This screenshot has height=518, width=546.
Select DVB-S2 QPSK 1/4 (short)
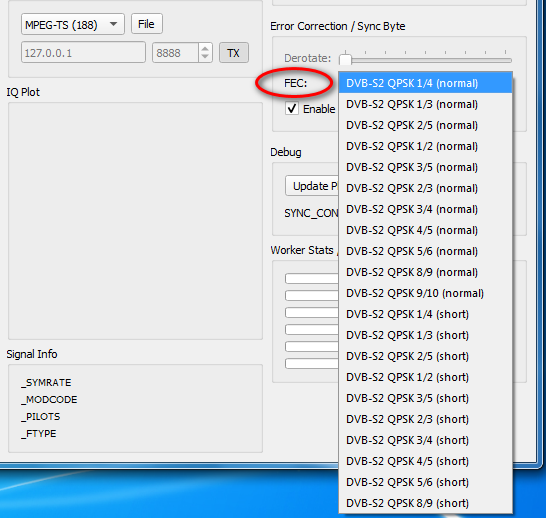[x=425, y=314]
